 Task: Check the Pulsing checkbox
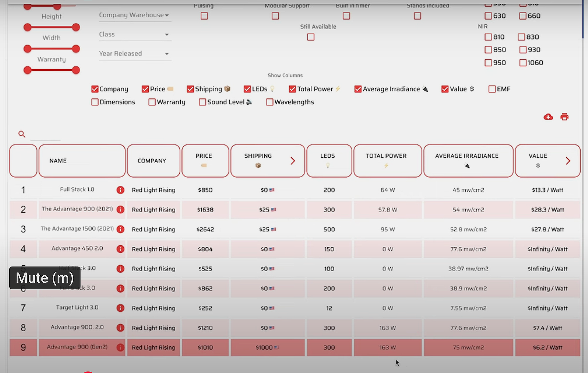(204, 16)
